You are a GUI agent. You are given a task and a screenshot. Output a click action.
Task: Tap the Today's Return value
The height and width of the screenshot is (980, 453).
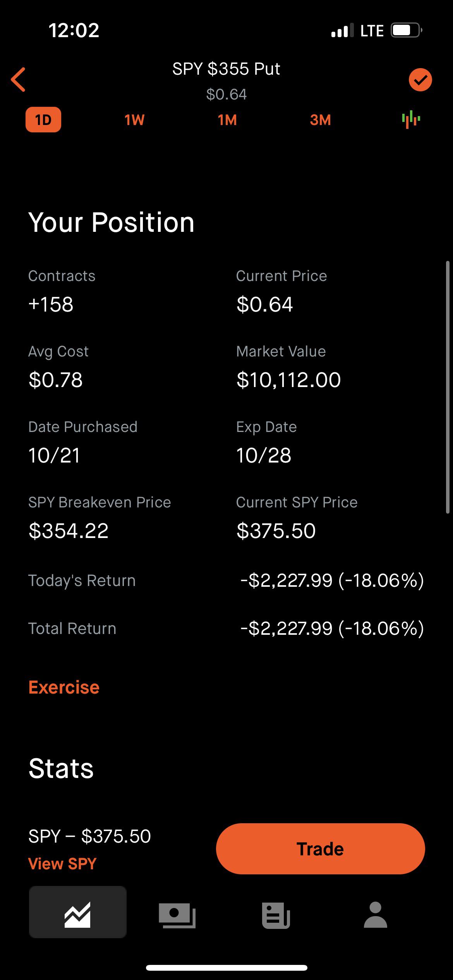click(x=332, y=581)
